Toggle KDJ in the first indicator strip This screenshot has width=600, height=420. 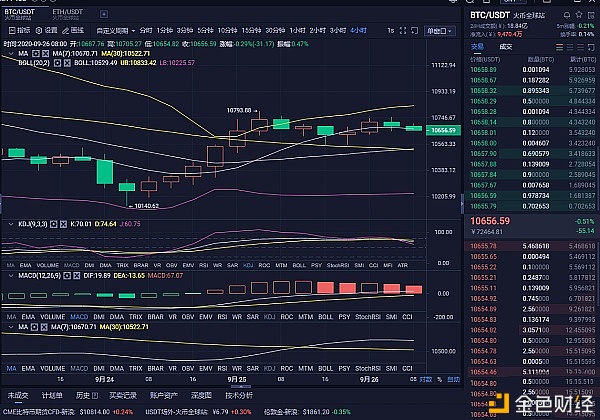(x=248, y=265)
